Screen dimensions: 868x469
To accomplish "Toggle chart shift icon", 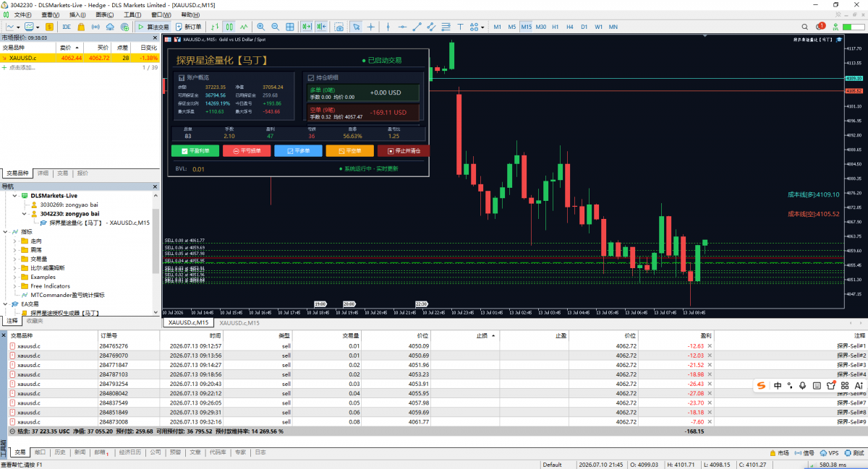I will (321, 27).
